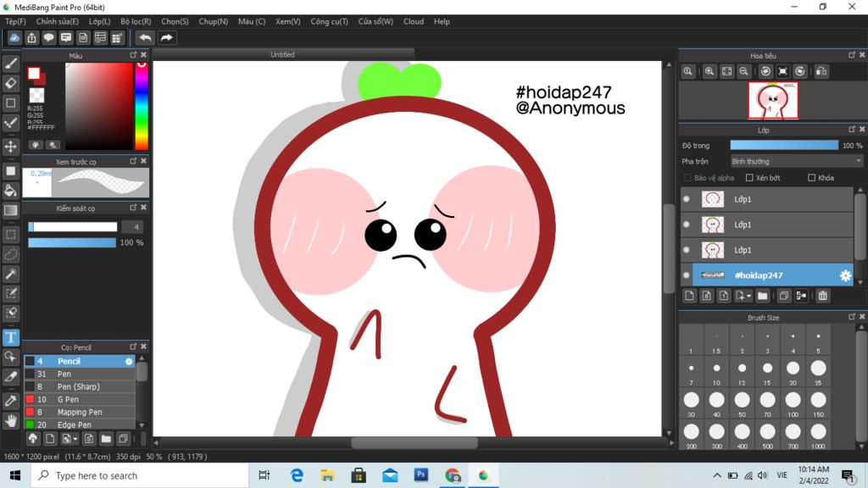Click the navigator canvas thumbnail
Image resolution: width=868 pixels, height=488 pixels.
point(773,100)
